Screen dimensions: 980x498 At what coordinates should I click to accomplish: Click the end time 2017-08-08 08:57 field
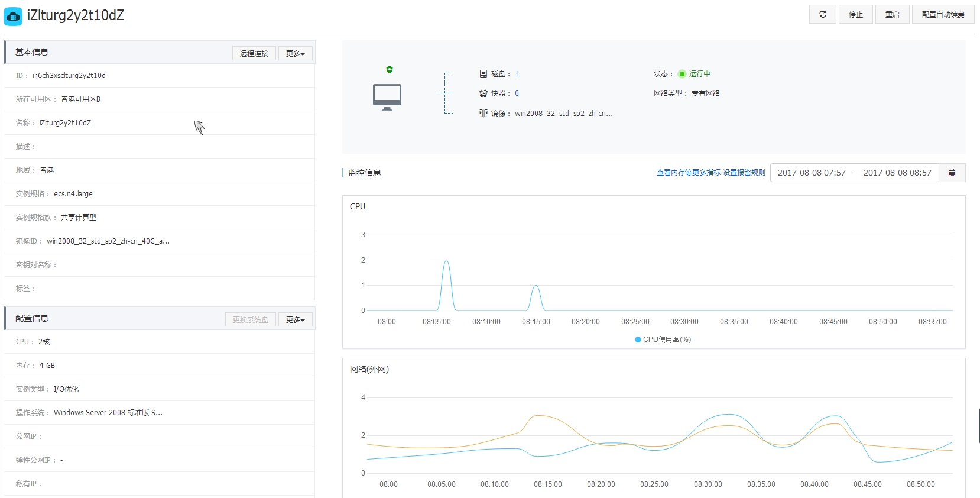coord(897,173)
